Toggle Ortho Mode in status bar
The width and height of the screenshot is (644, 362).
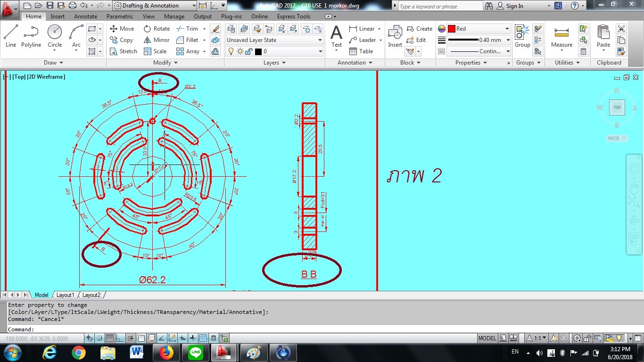[x=120, y=338]
